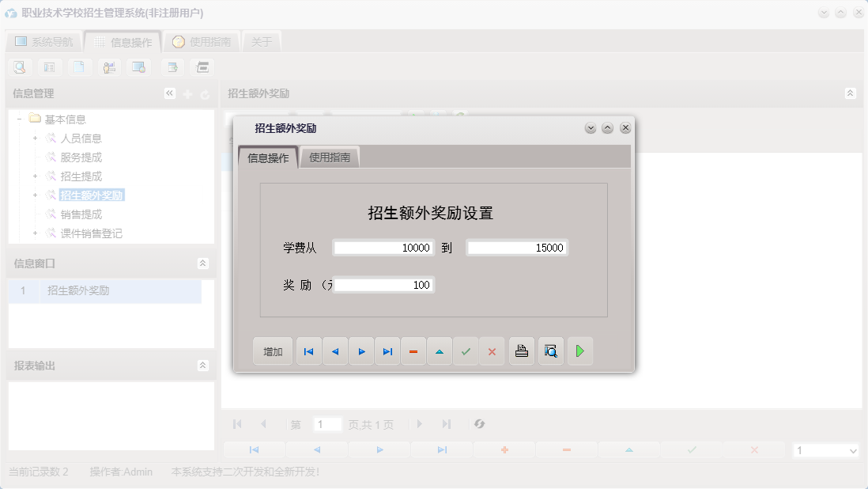
Task: Click the green execute arrow in the dialog
Action: pyautogui.click(x=580, y=351)
